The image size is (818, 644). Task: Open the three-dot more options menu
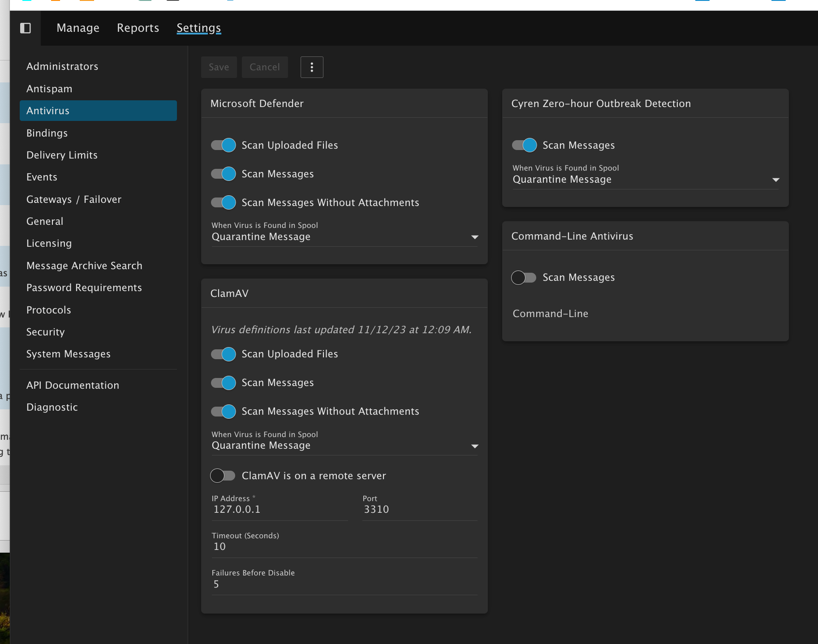(x=312, y=67)
